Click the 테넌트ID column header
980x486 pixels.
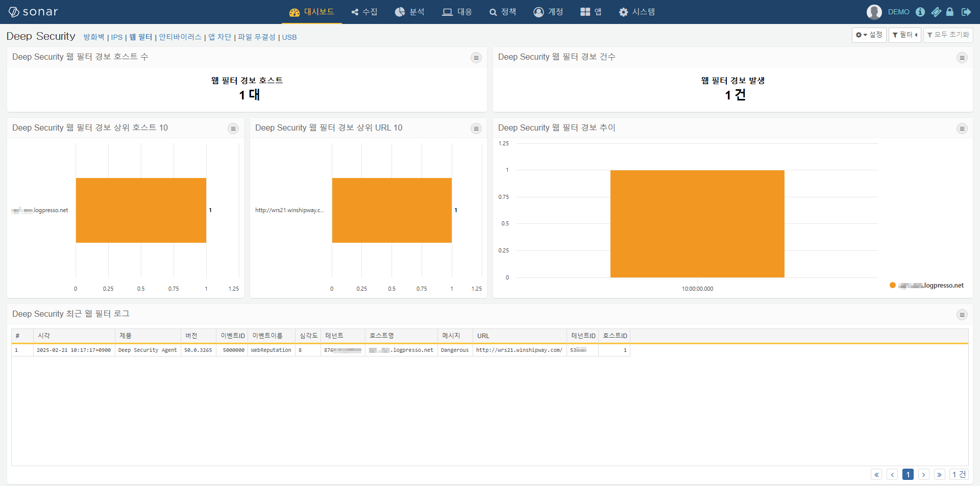click(582, 336)
